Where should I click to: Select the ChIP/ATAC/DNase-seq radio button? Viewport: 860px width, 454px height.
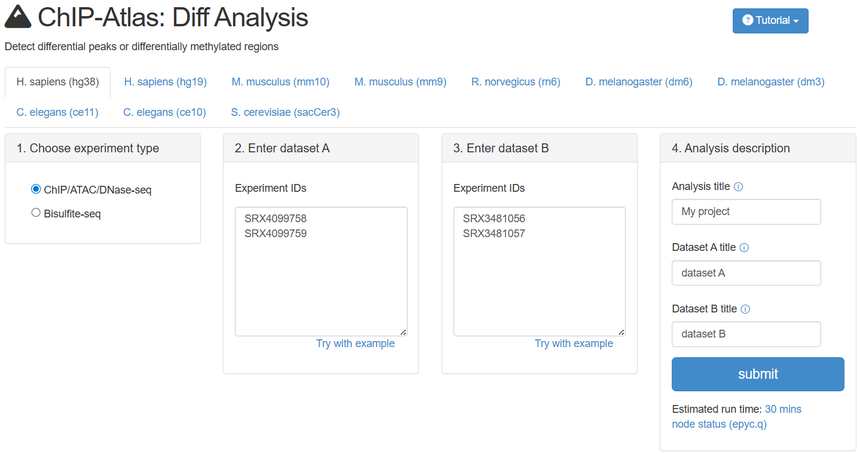coord(36,189)
